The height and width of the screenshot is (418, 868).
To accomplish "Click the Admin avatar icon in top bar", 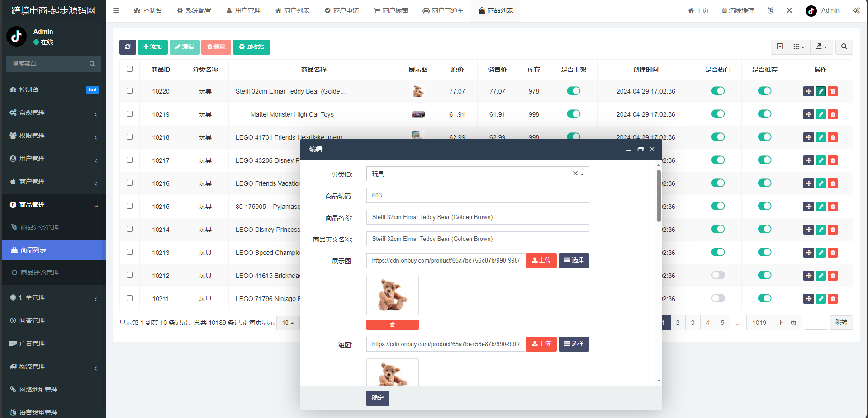I will pyautogui.click(x=811, y=11).
